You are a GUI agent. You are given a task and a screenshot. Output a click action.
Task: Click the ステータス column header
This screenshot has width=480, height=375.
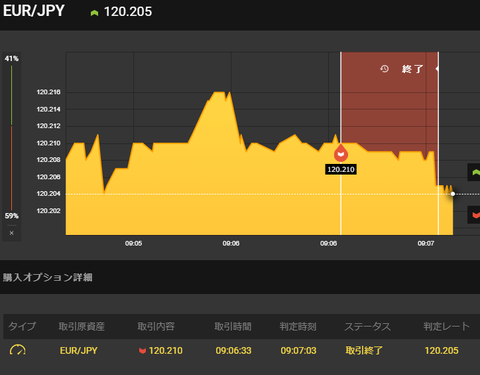pyautogui.click(x=367, y=326)
